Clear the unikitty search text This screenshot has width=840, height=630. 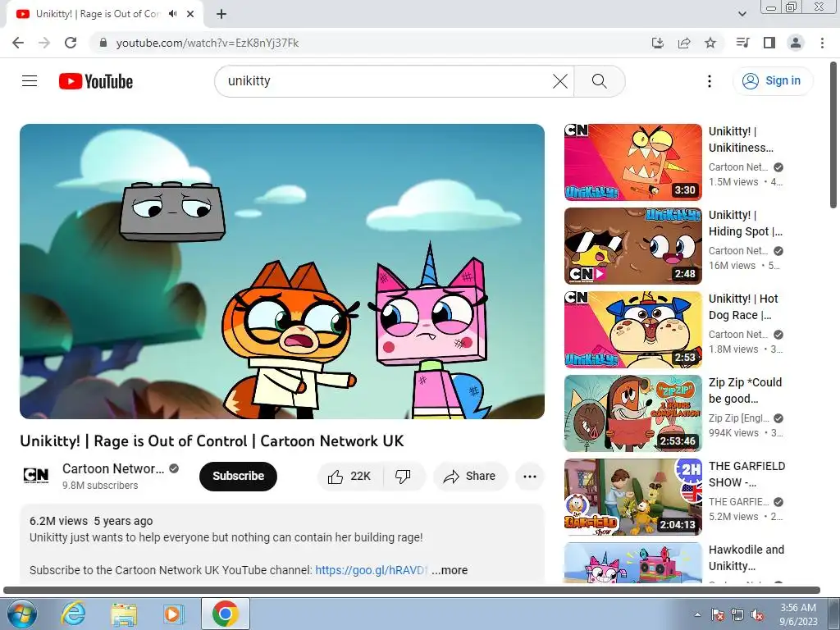(x=559, y=81)
